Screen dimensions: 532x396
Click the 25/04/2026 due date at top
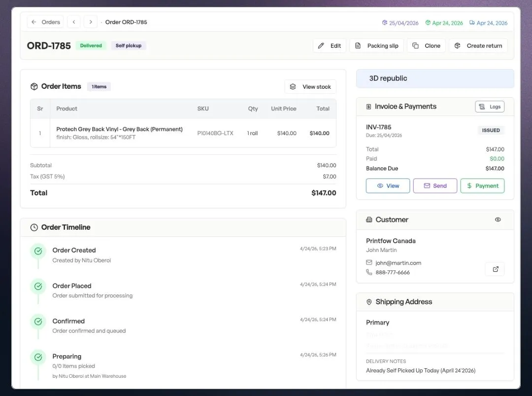pos(400,23)
